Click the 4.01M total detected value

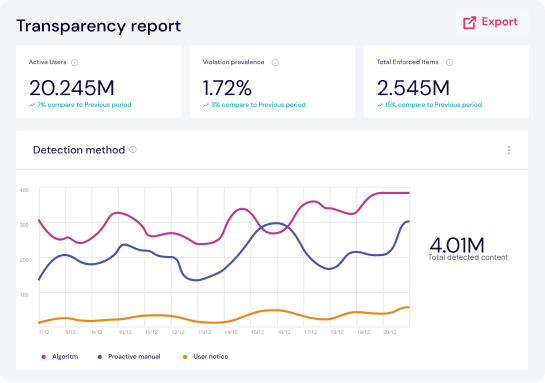457,245
